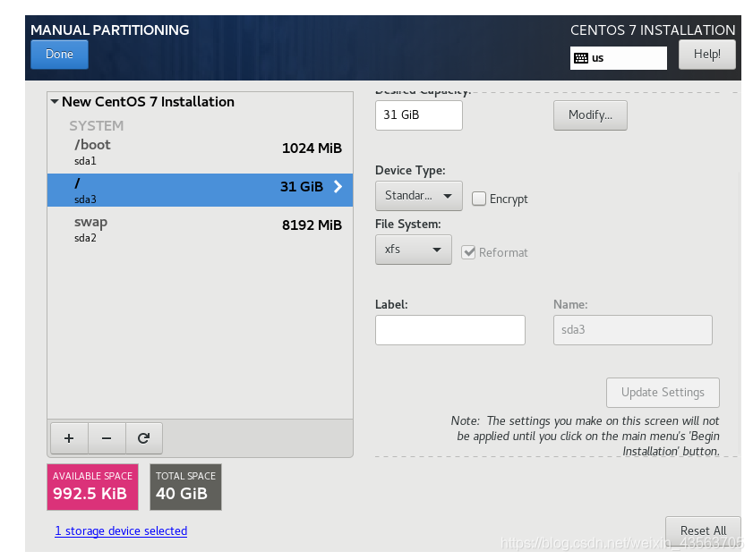Click the keyboard layout icon beside us
Image resolution: width=753 pixels, height=560 pixels.
581,58
